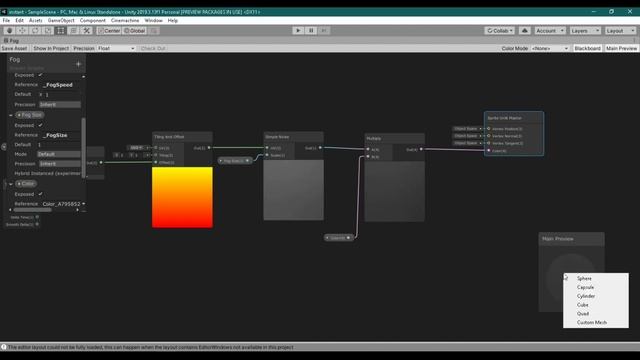The image size is (640, 360).
Task: Start Play mode
Action: (x=298, y=31)
